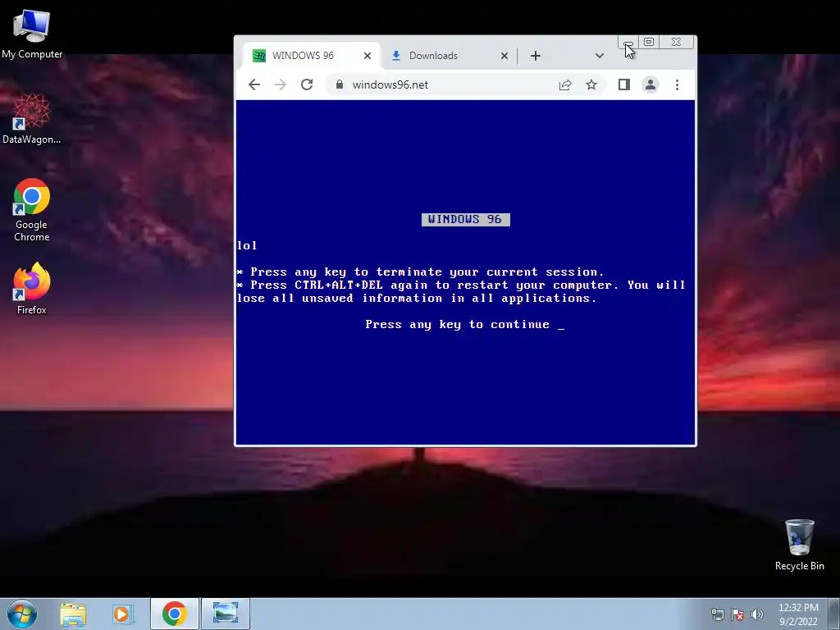Image resolution: width=840 pixels, height=630 pixels.
Task: Open the Windows Start menu orb
Action: 22,614
